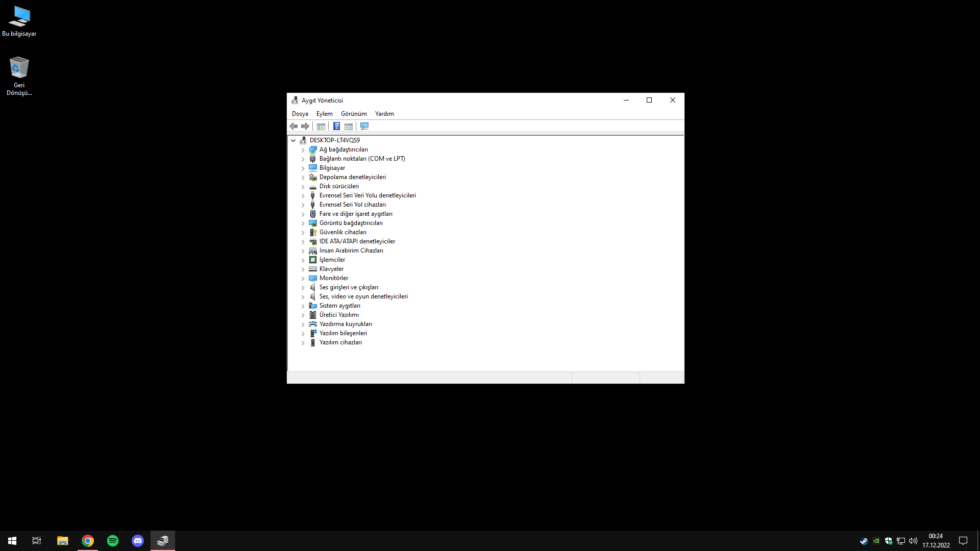The height and width of the screenshot is (551, 980).
Task: Switch to Google Chrome on the taskbar
Action: coord(88,541)
